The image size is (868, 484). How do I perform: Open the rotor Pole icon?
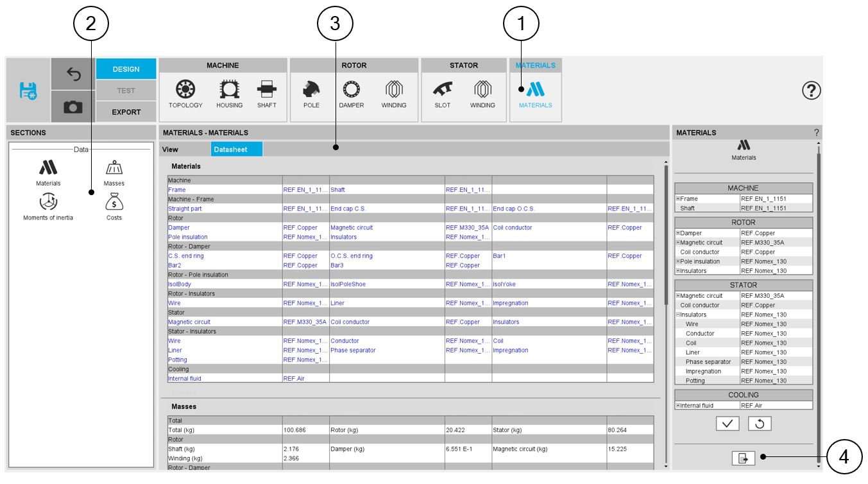tap(311, 94)
